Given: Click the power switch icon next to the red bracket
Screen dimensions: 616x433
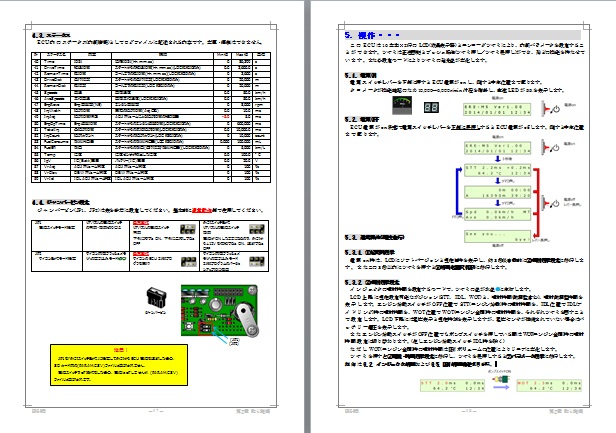Looking at the screenshot, I should coord(550,204).
